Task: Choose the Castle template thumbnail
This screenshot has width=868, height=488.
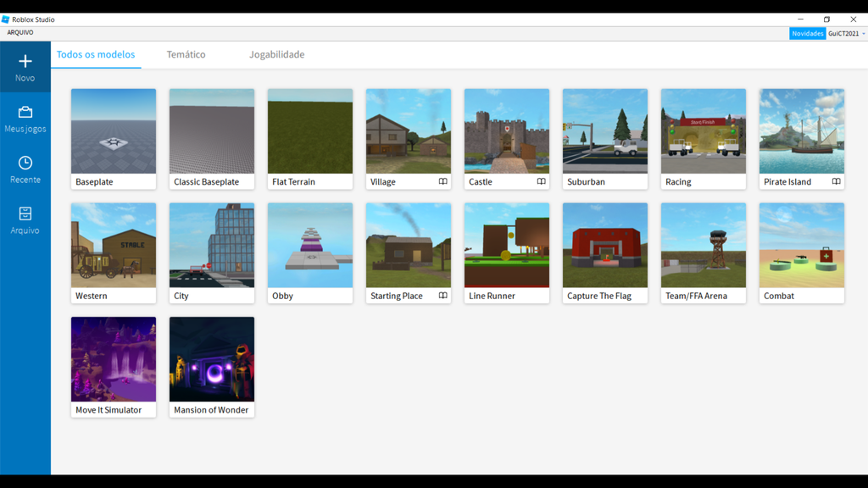Action: tap(507, 131)
